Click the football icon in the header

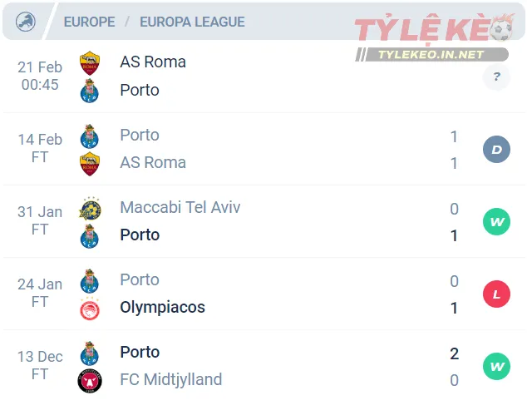pyautogui.click(x=26, y=22)
